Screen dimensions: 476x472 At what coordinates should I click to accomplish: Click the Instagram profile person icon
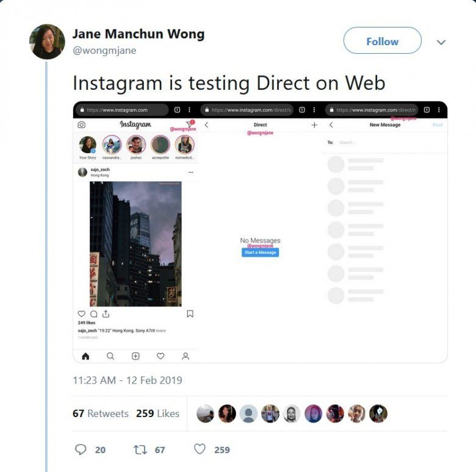(x=186, y=356)
